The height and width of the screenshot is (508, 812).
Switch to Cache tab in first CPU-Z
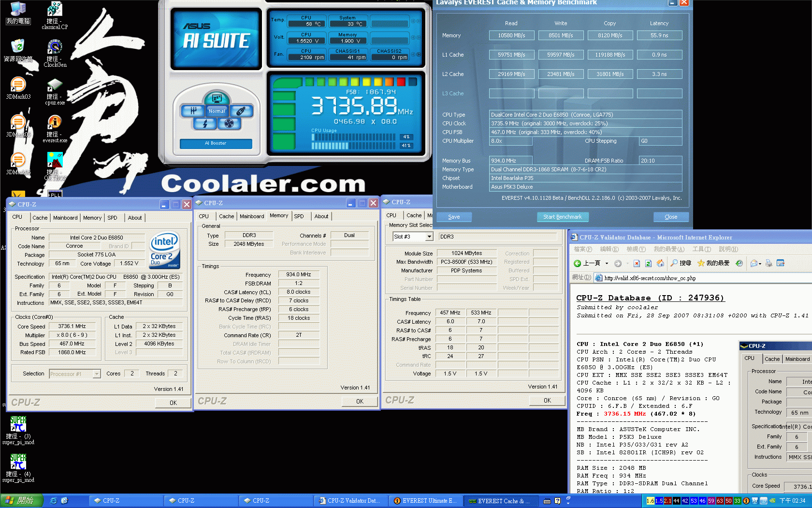pyautogui.click(x=40, y=218)
